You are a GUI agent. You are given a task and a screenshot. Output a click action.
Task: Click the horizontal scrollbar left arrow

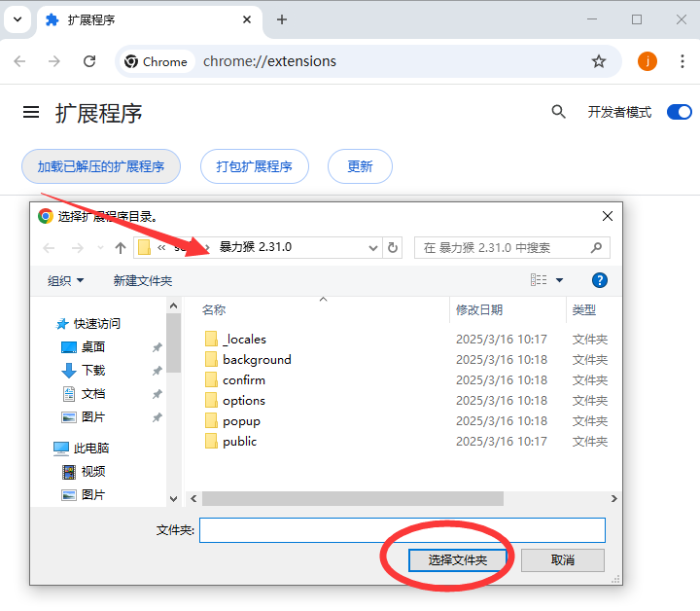(193, 498)
